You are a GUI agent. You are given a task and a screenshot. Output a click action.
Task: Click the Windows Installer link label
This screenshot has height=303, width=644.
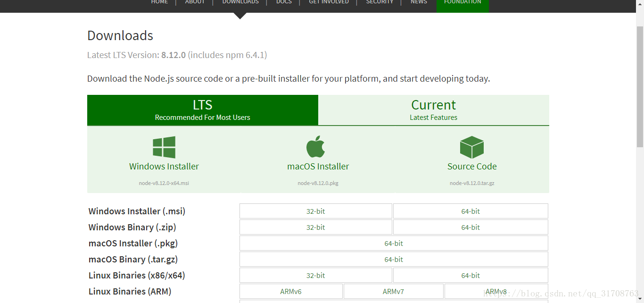tap(164, 166)
